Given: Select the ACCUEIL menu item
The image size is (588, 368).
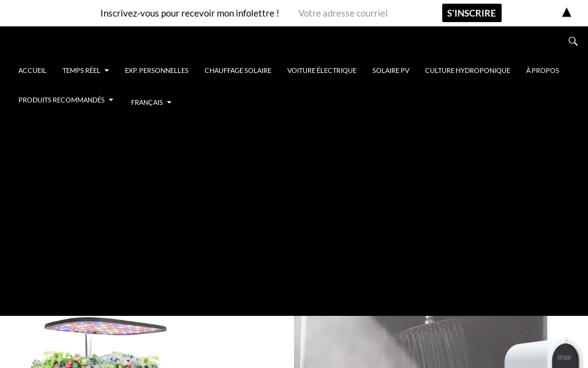Looking at the screenshot, I should 32,71.
